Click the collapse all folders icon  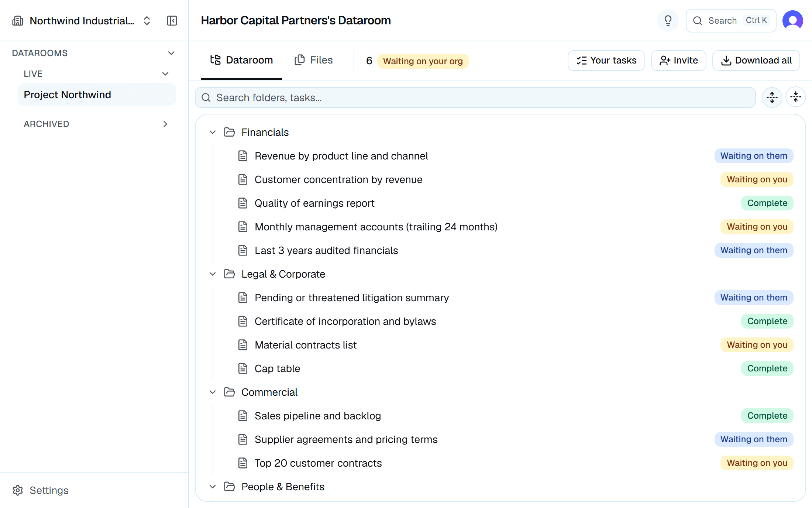click(x=795, y=97)
